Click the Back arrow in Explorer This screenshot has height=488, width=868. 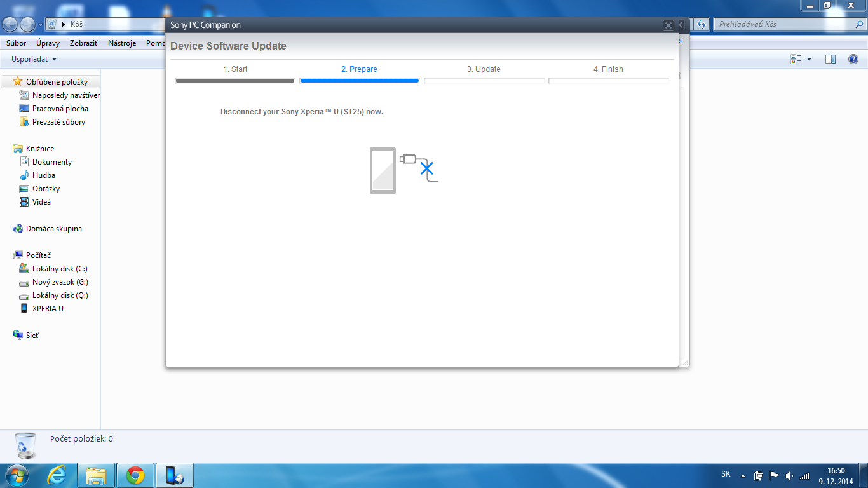pyautogui.click(x=10, y=24)
